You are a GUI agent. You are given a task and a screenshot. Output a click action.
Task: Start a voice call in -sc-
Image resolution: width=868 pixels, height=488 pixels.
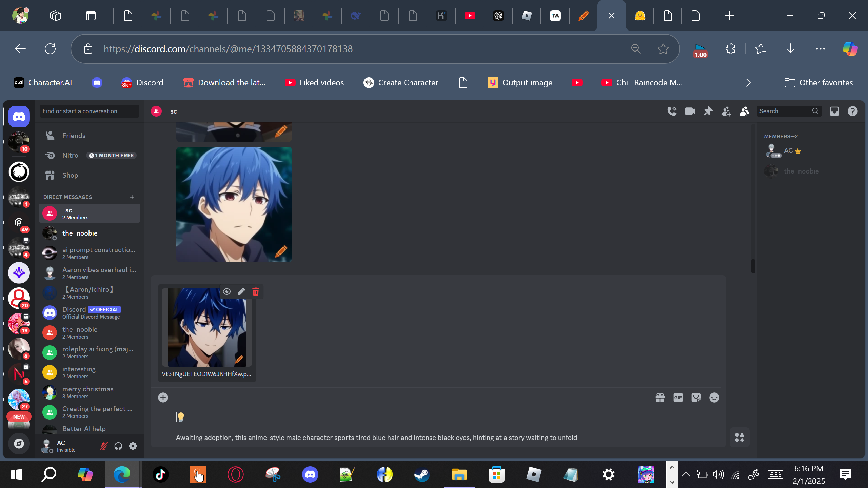click(672, 111)
